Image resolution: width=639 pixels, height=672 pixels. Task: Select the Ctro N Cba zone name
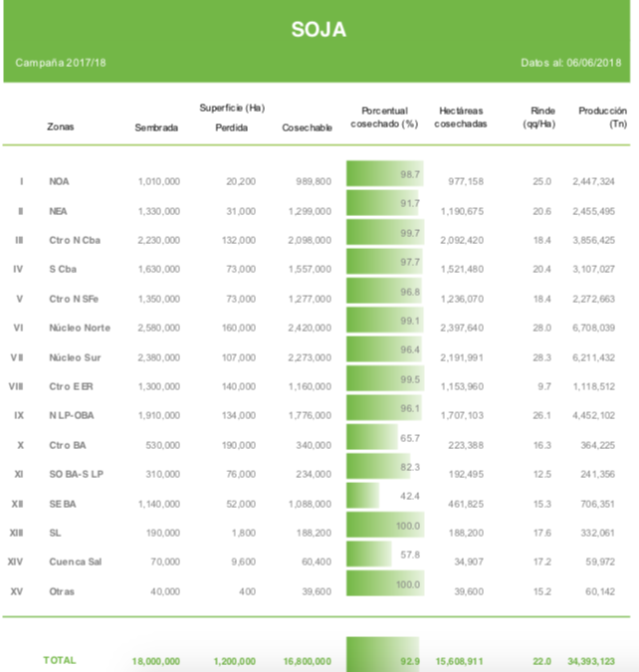tap(75, 240)
